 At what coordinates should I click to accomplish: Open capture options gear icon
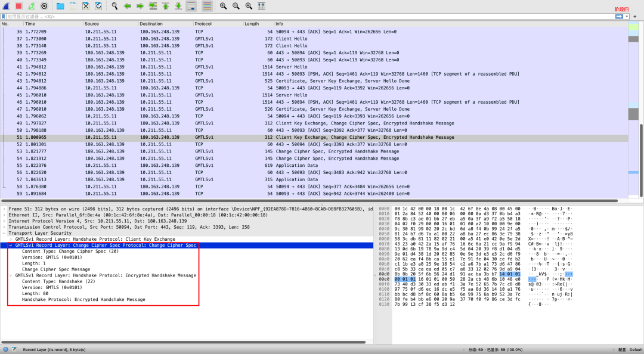tap(44, 6)
